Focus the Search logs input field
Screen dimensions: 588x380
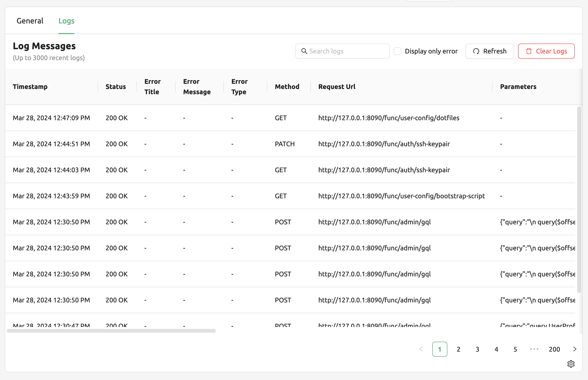click(x=342, y=51)
